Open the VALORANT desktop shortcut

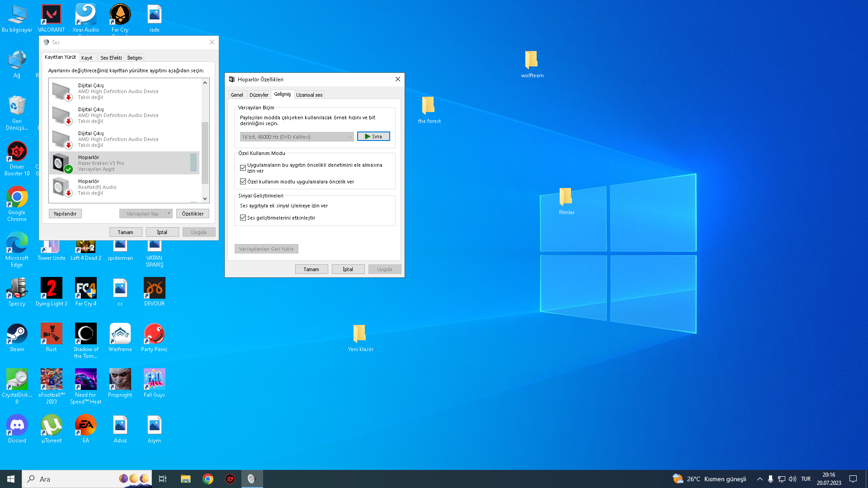click(x=51, y=18)
